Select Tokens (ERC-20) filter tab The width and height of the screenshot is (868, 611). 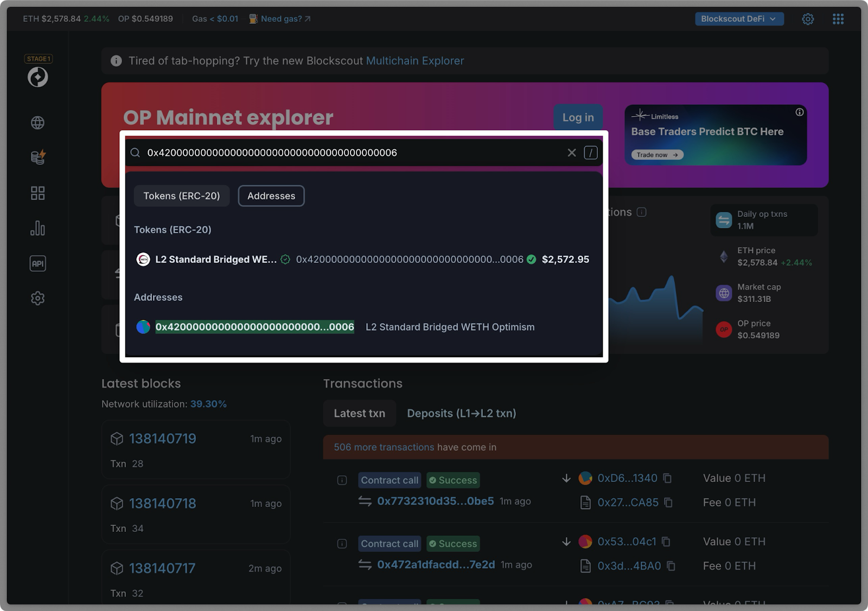click(182, 196)
